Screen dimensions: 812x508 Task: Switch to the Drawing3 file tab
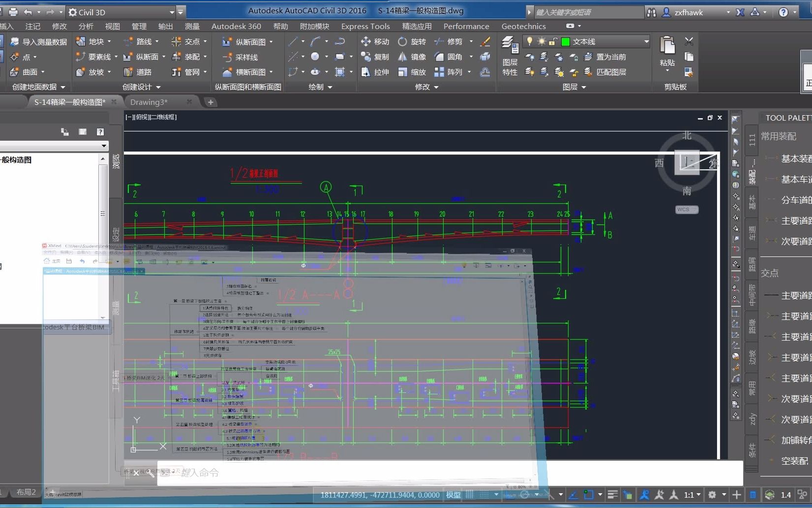(149, 102)
